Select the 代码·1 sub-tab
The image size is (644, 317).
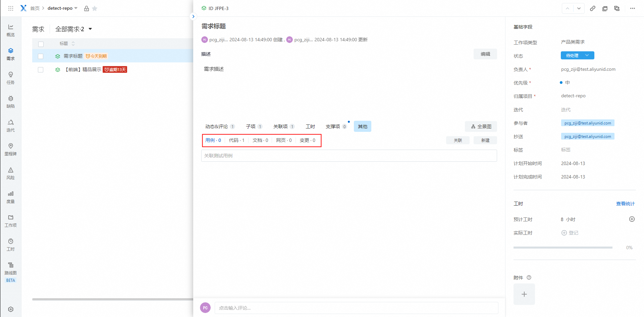[x=237, y=140]
